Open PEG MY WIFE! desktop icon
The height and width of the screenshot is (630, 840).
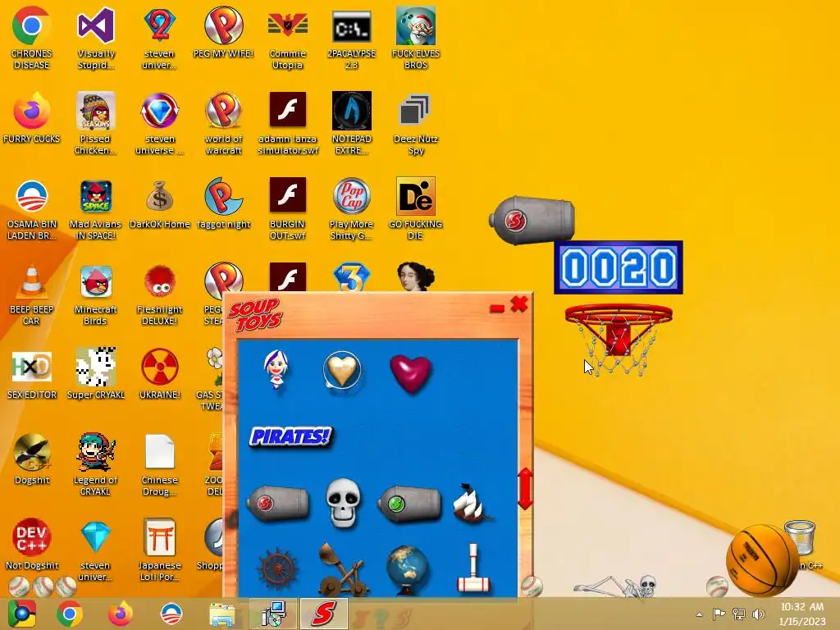pyautogui.click(x=223, y=32)
